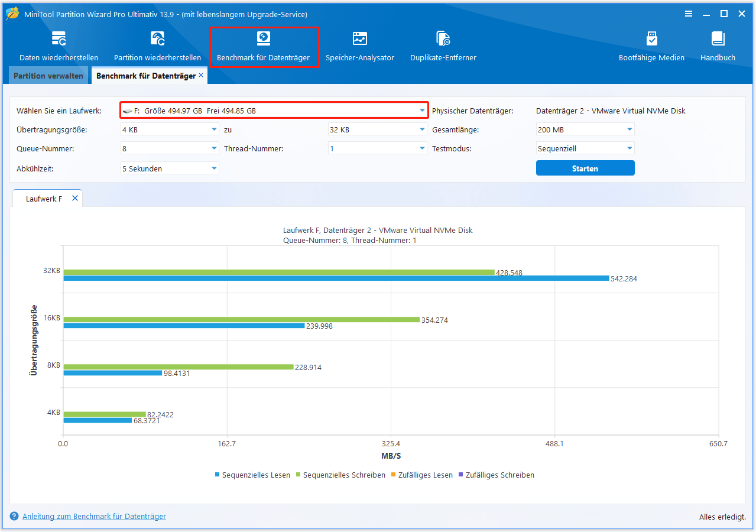This screenshot has height=532, width=756.
Task: Click 'Wählen Sie ein Laufwerk:' label
Action: point(59,111)
